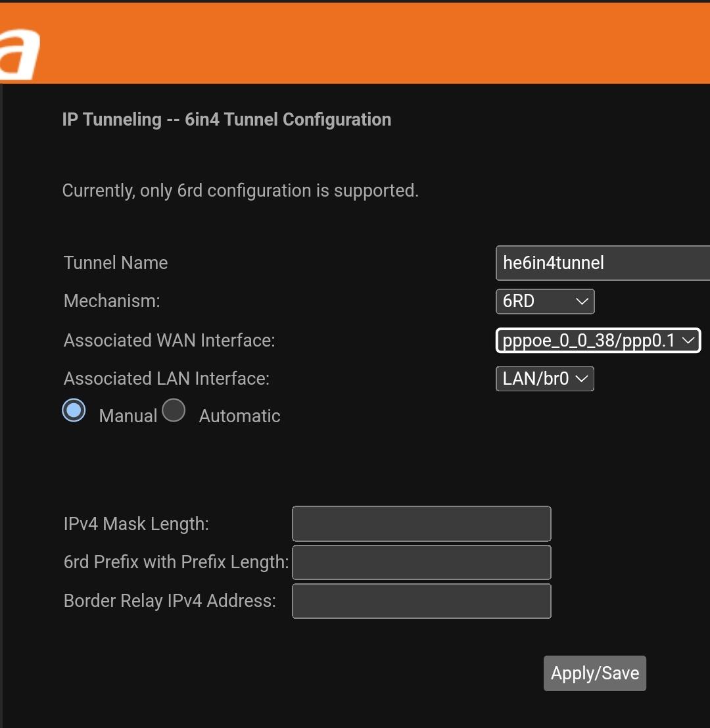Select the Automatic radio button
The image size is (710, 728).
[x=174, y=410]
